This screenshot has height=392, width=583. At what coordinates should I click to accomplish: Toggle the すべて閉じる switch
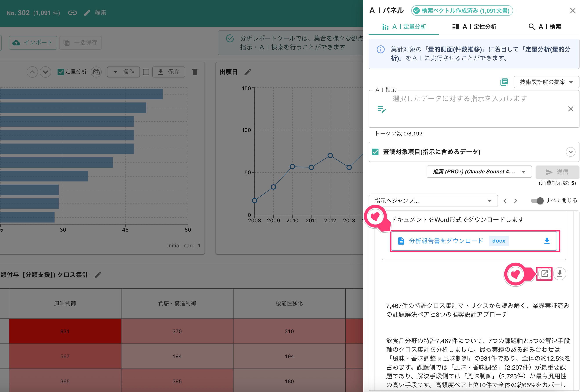point(537,201)
